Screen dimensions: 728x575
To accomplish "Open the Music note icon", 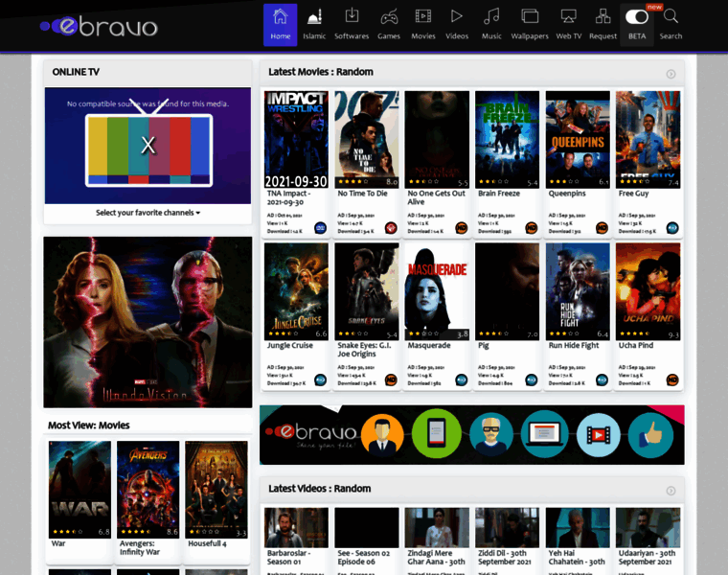I will coord(491,17).
